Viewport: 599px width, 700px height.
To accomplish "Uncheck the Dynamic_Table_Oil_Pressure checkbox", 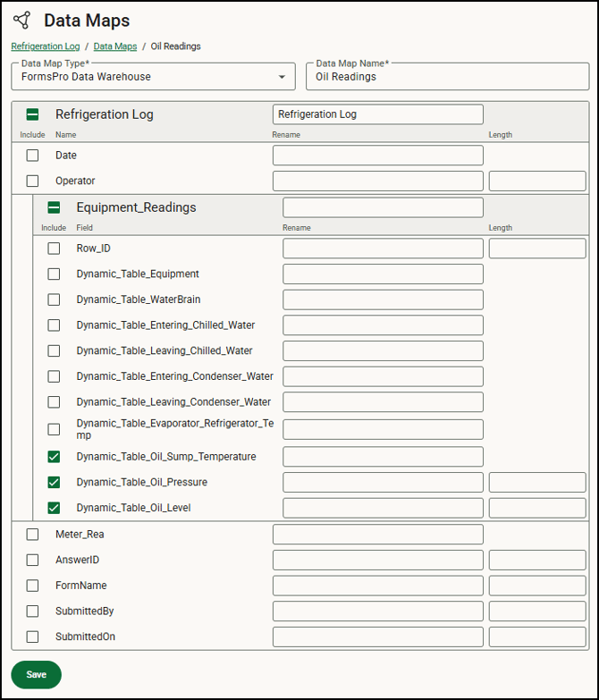I will pyautogui.click(x=55, y=483).
